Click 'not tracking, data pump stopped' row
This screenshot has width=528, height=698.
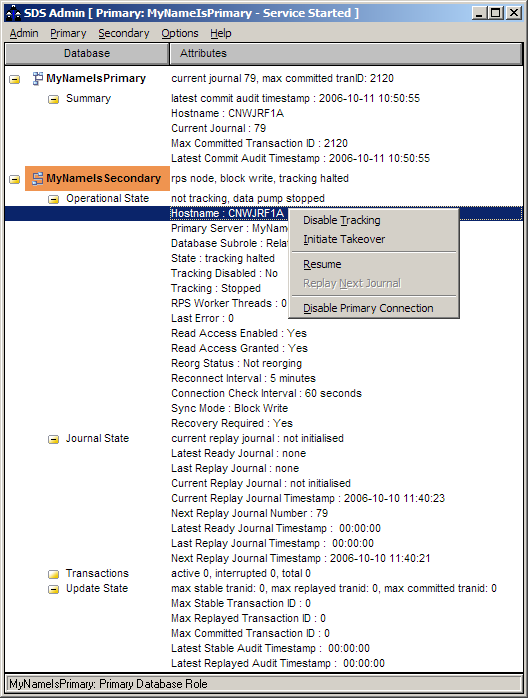tap(248, 199)
